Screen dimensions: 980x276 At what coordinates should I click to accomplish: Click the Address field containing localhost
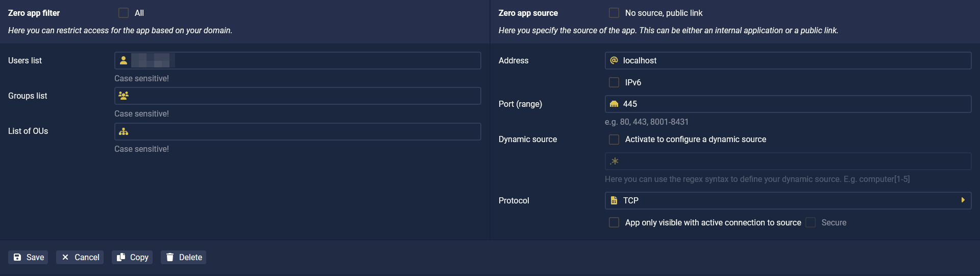788,60
